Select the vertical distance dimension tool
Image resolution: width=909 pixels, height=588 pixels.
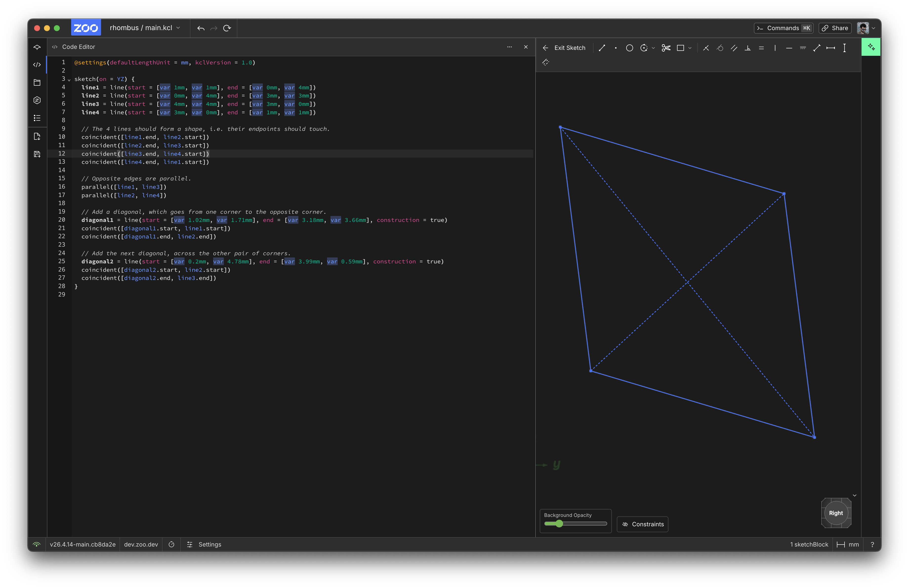click(845, 48)
